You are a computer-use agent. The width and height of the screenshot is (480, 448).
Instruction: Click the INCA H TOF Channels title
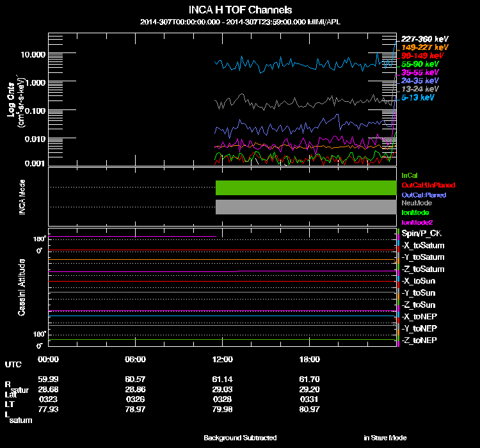click(240, 10)
